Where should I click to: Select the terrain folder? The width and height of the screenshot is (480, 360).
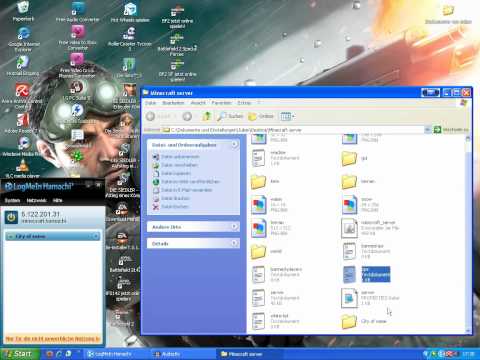(x=349, y=182)
